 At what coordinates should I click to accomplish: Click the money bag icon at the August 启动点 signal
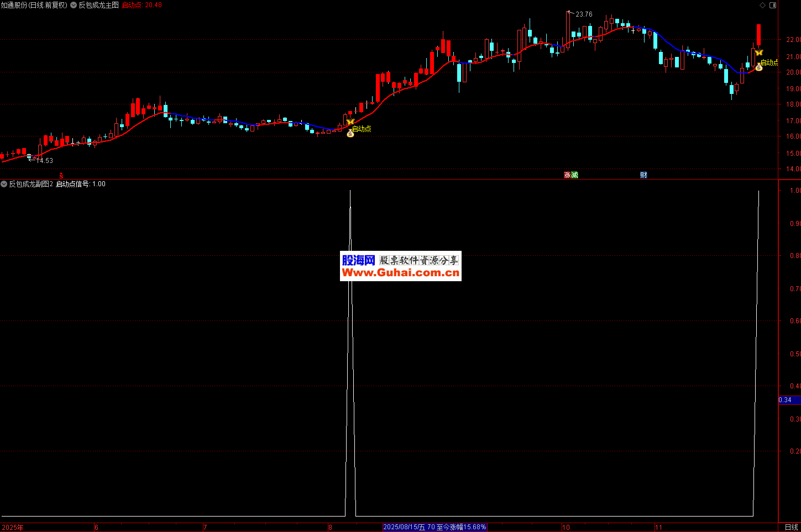coord(350,134)
